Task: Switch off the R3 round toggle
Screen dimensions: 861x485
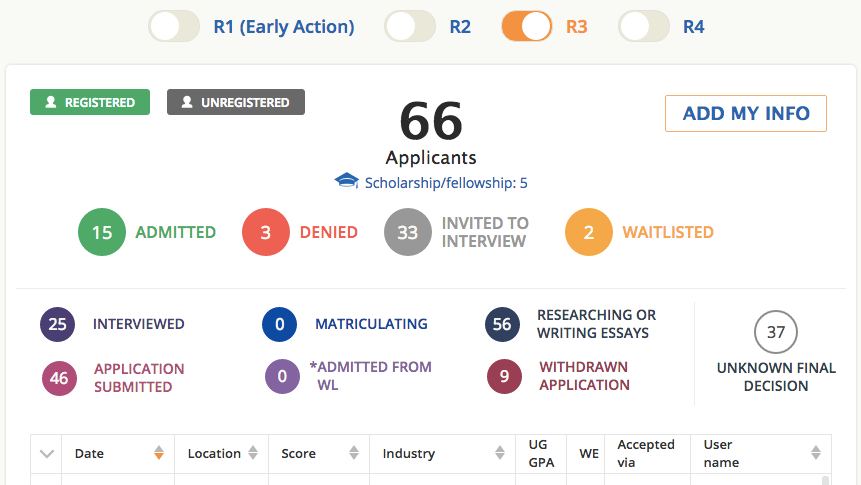Action: 527,27
